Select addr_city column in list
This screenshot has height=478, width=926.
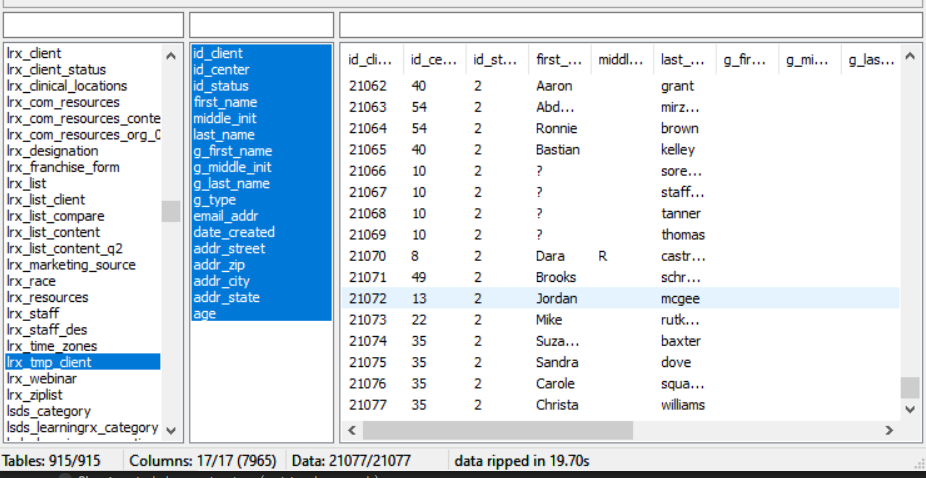[262, 281]
